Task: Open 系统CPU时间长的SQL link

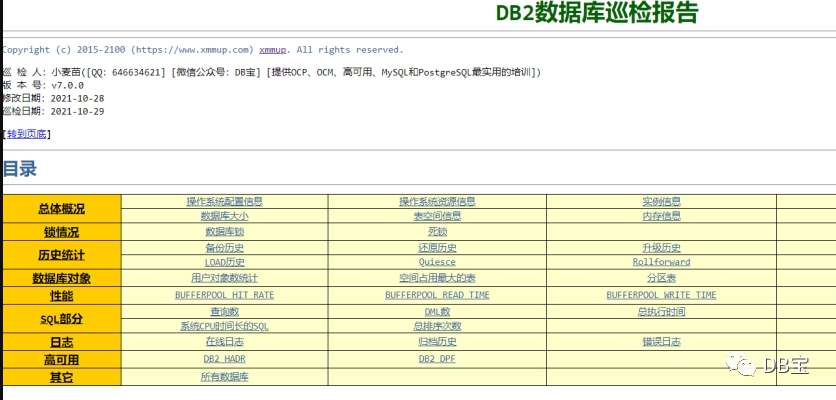Action: (224, 326)
